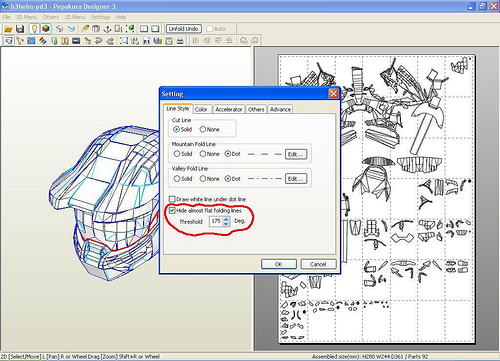Open a file with the folder icon

pyautogui.click(x=8, y=29)
